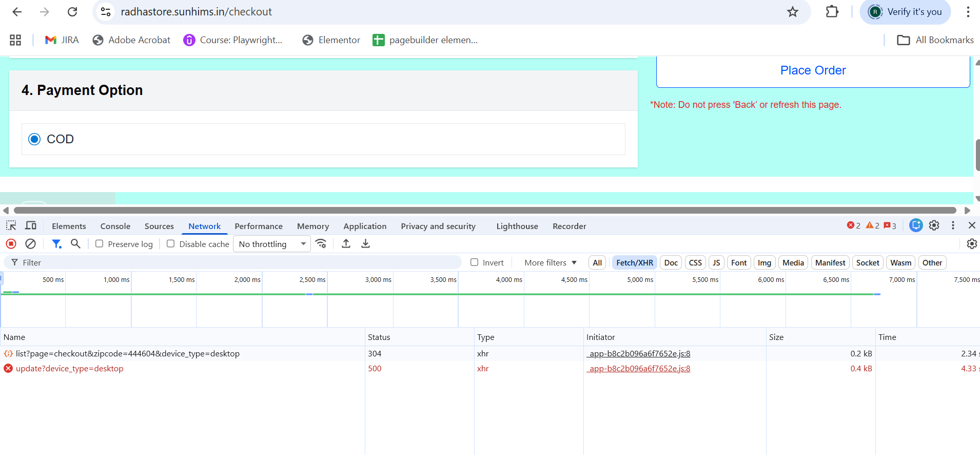The image size is (980, 455).
Task: Open DevTools customize three-dot menu
Action: click(953, 225)
